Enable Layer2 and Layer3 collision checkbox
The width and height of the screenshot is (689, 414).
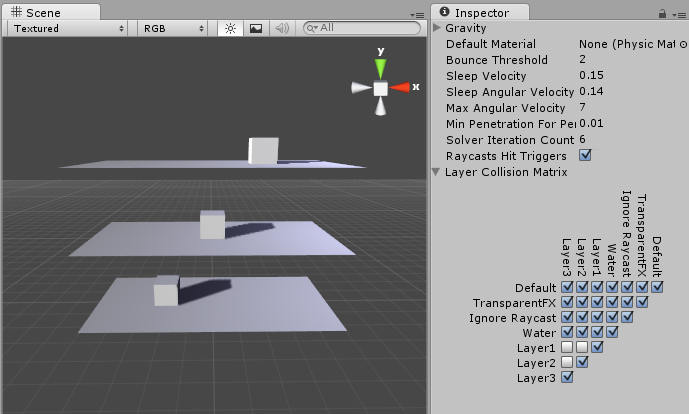click(x=568, y=362)
